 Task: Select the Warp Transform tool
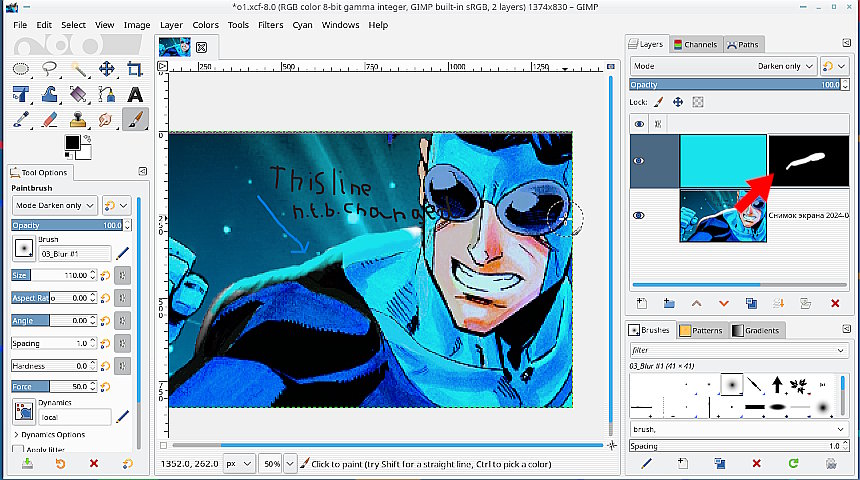tap(49, 94)
